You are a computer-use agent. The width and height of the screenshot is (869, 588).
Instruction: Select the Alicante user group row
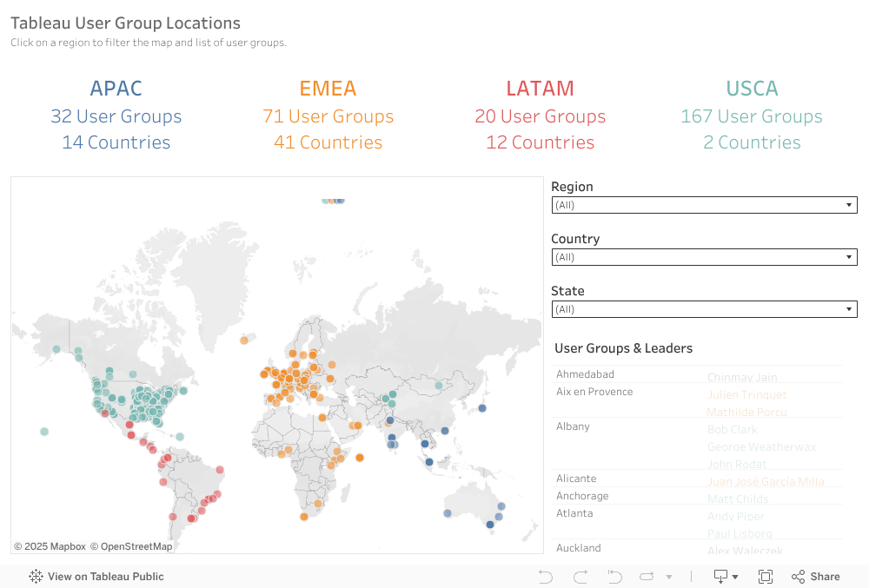576,479
